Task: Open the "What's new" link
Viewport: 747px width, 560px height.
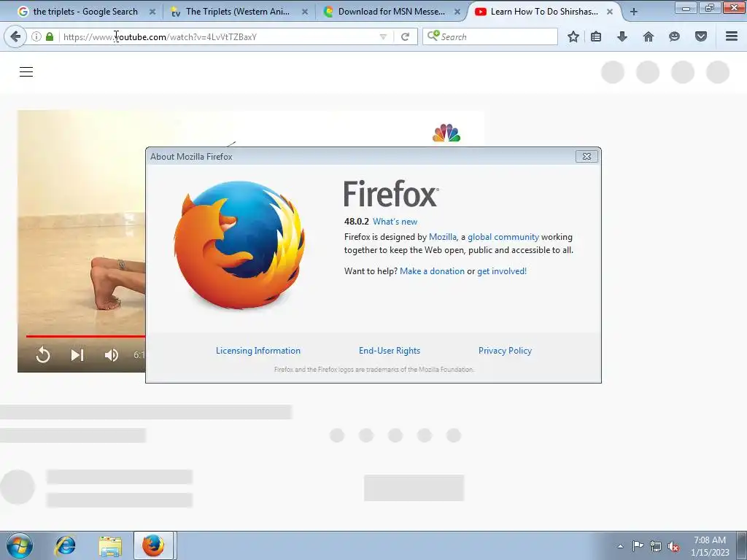Action: pyautogui.click(x=395, y=222)
